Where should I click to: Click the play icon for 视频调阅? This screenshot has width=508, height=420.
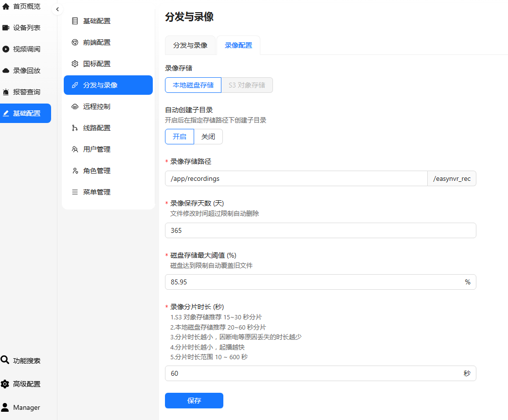[x=6, y=49]
